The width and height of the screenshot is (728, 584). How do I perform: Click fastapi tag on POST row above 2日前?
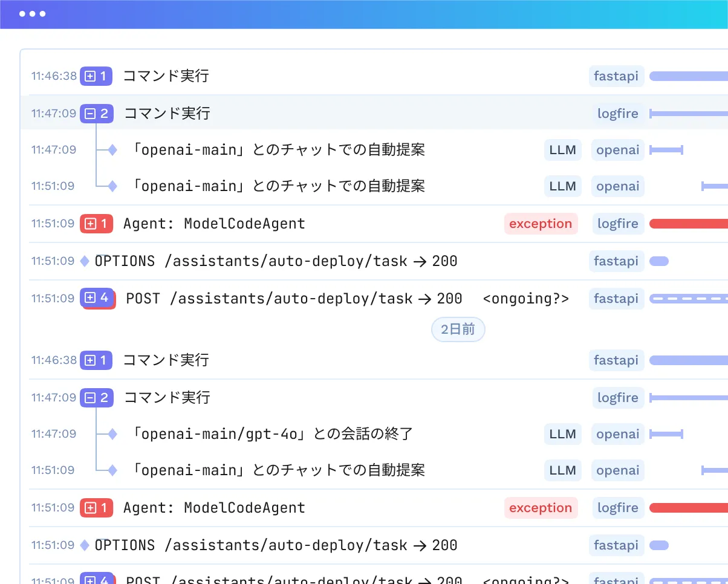pos(616,299)
